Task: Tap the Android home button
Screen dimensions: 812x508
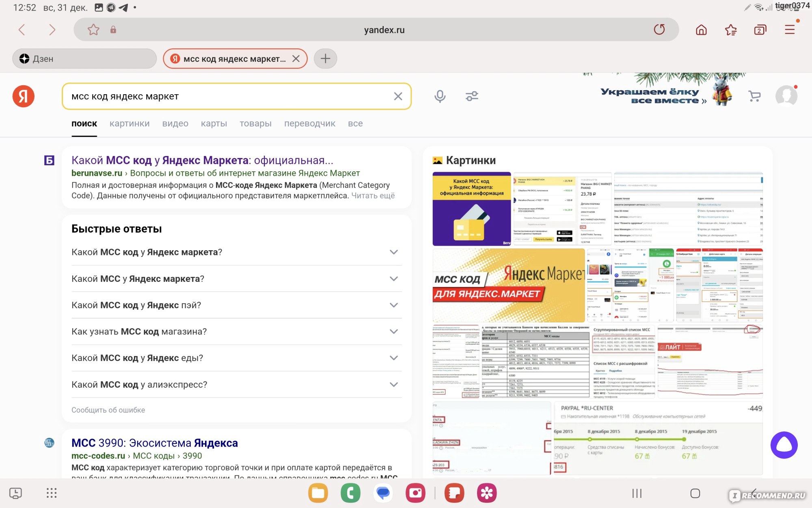Action: coord(695,493)
